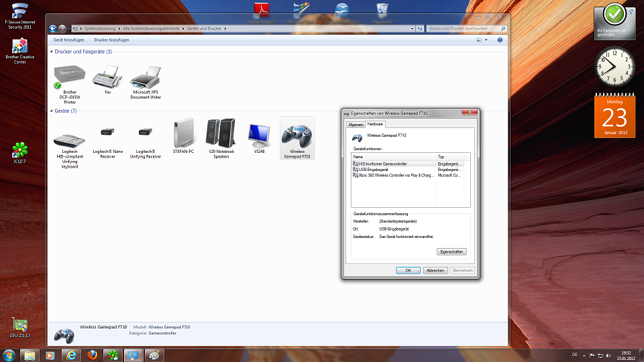The image size is (644, 362).
Task: Open Action Center flag tray icon
Action: click(x=592, y=355)
